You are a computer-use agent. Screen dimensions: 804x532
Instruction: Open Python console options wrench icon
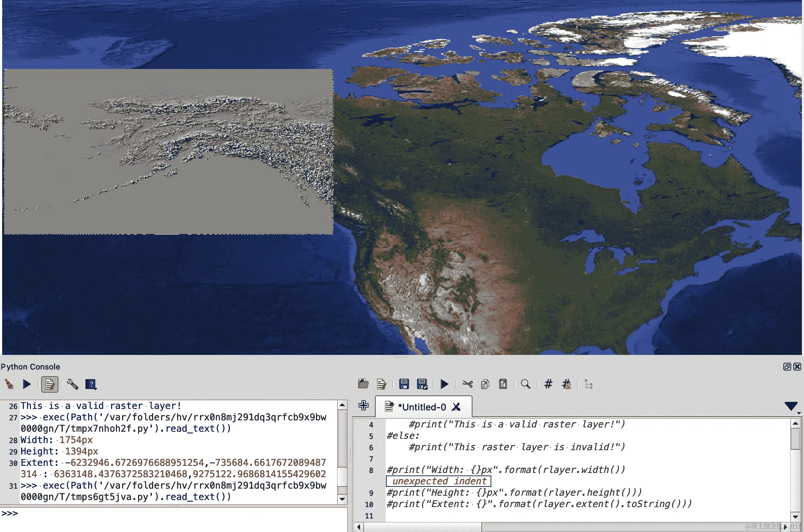pos(72,384)
